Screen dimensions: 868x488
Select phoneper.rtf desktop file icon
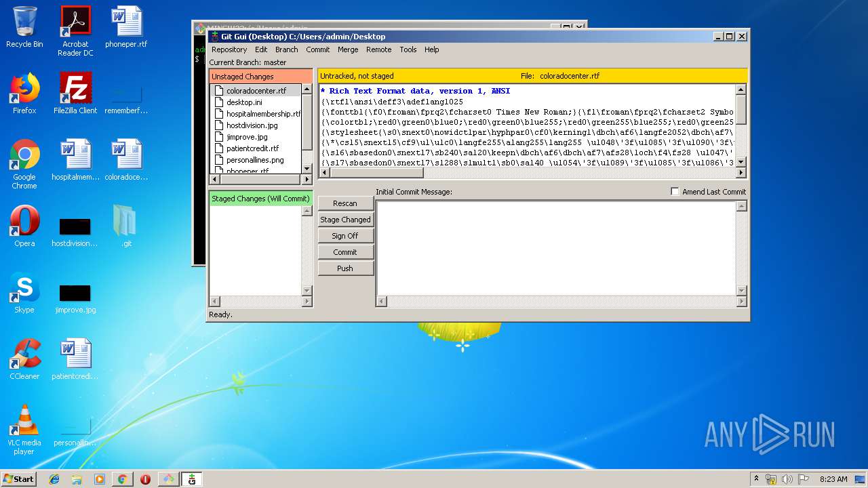[126, 27]
